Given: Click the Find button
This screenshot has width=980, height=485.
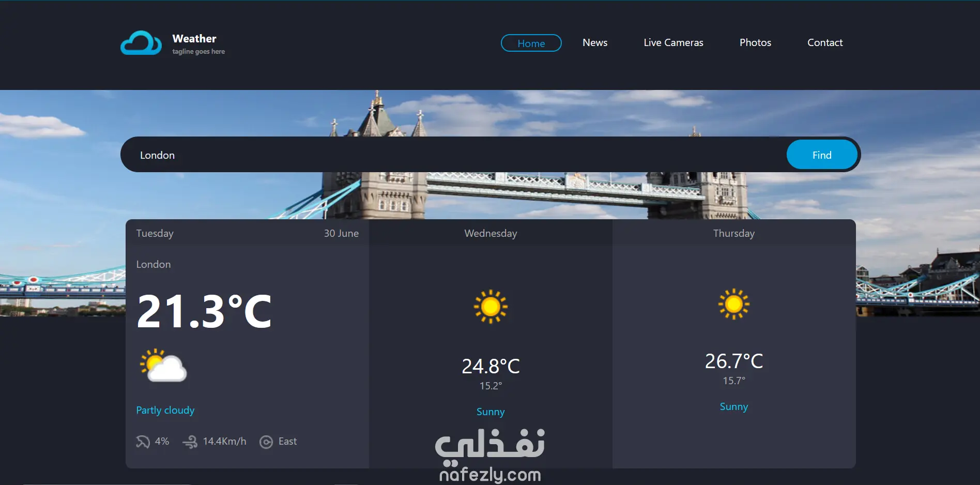Looking at the screenshot, I should point(822,155).
